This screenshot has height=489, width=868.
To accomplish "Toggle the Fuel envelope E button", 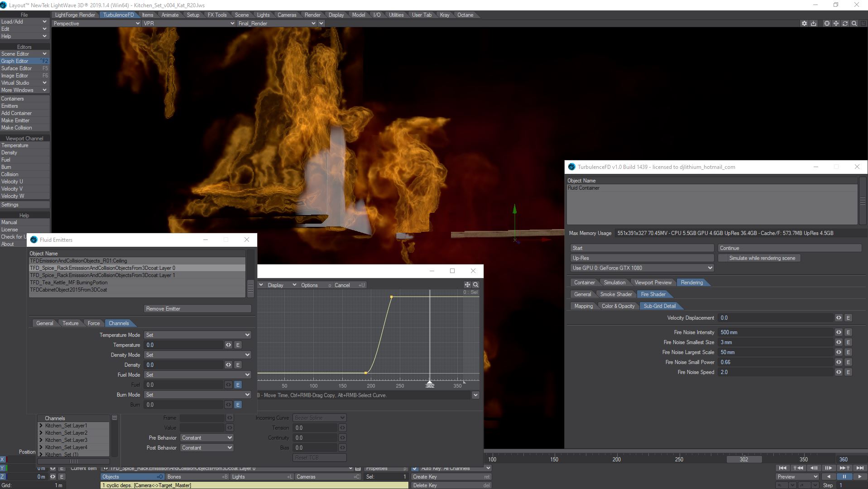I will [238, 385].
